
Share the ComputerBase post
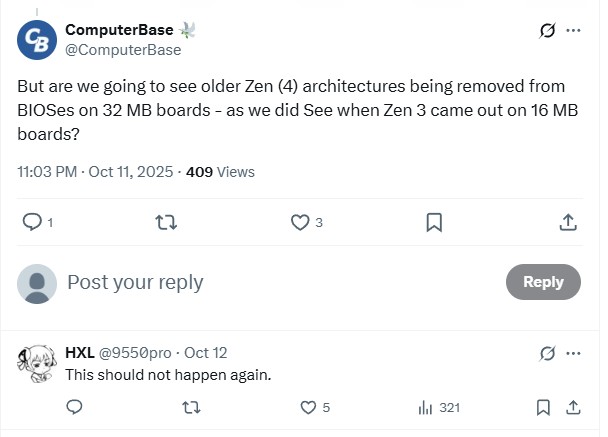(567, 222)
